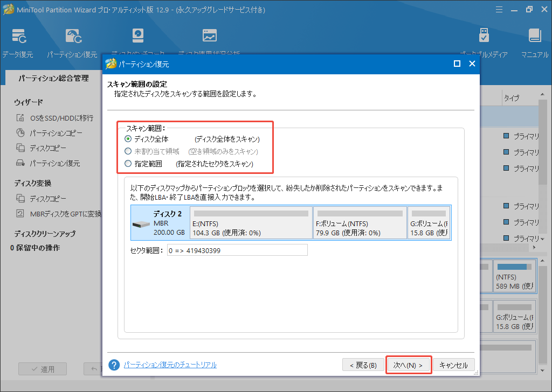
Task: Open パーティション復元のチュートリアル link
Action: click(x=170, y=365)
